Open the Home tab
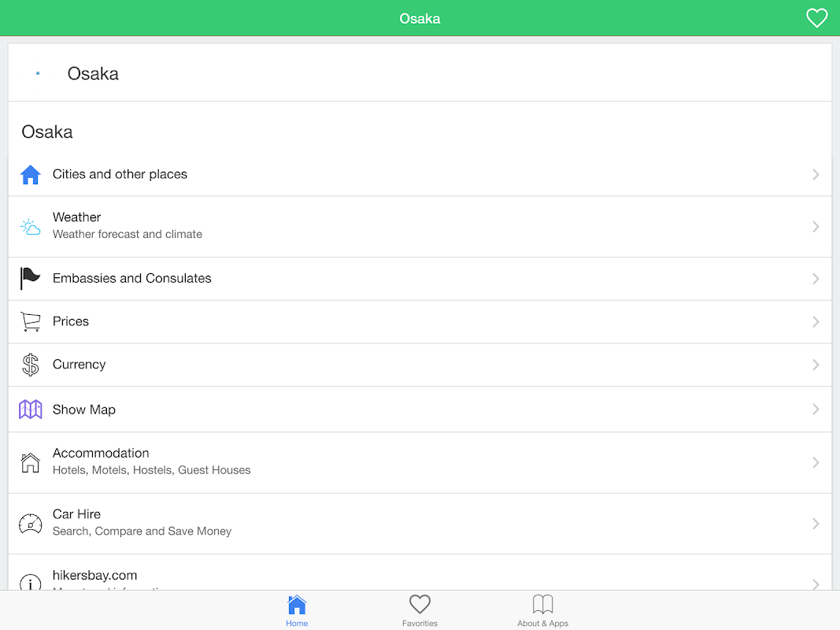The width and height of the screenshot is (840, 630). (297, 611)
